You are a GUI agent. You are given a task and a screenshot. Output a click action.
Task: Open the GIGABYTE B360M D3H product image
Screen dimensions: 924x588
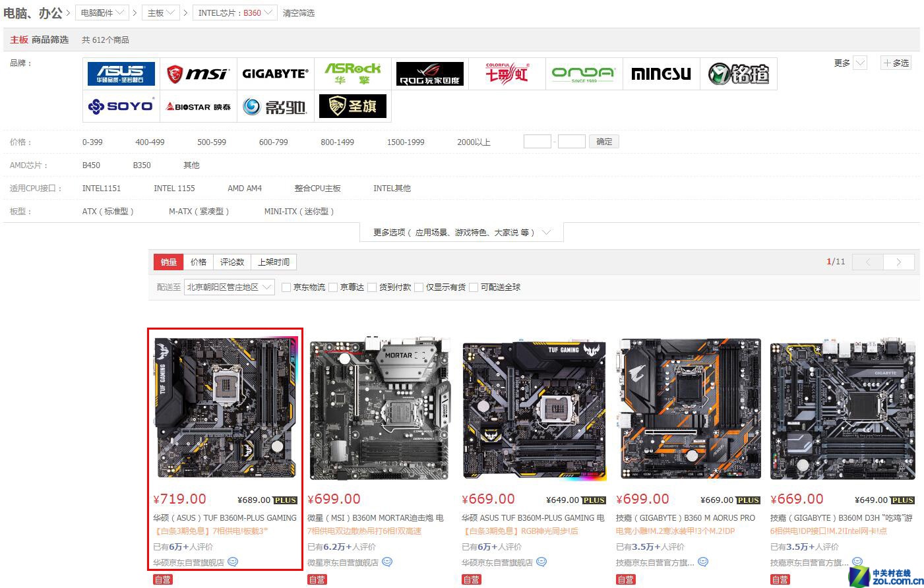click(x=844, y=409)
